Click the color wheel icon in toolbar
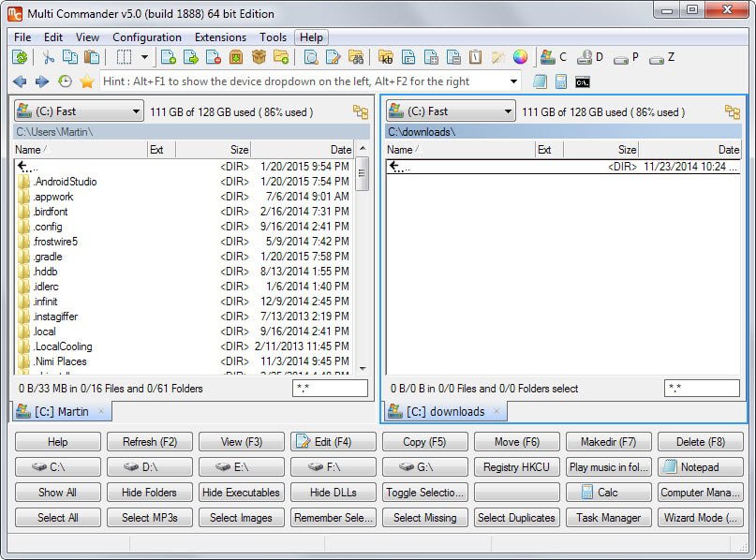 coord(520,58)
